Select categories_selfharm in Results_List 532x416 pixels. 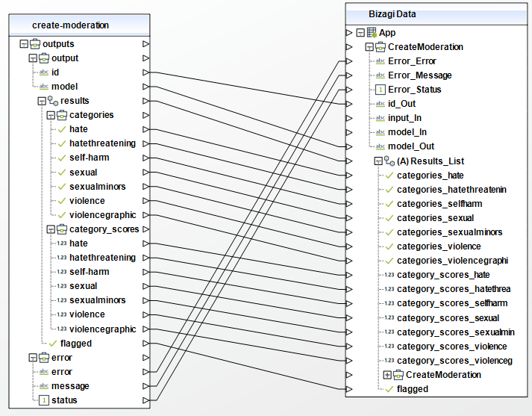(x=439, y=204)
